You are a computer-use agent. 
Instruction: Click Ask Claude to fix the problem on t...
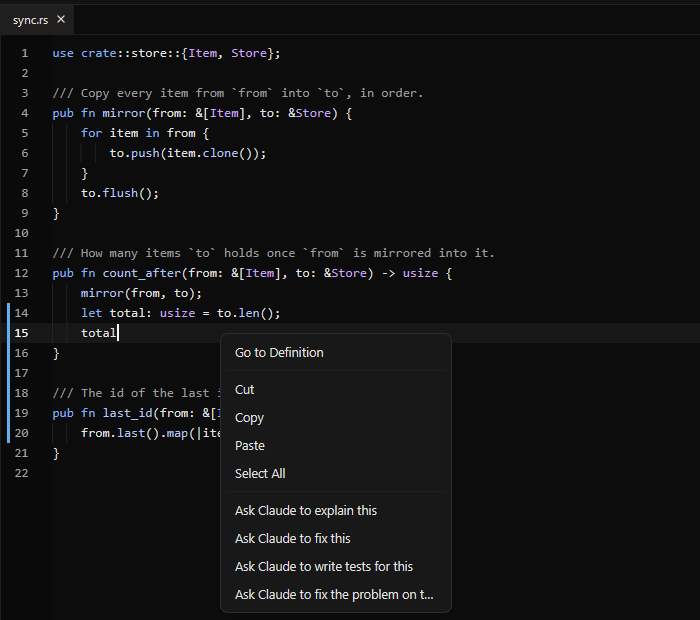pyautogui.click(x=336, y=595)
